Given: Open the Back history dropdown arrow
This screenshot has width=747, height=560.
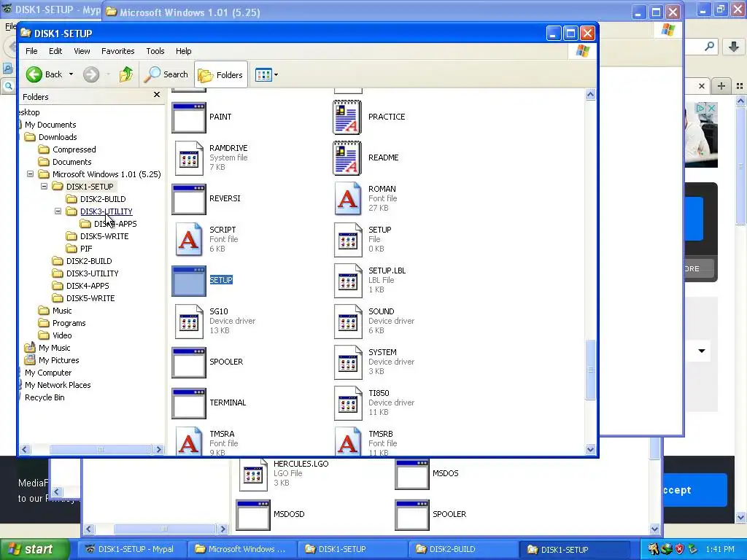Looking at the screenshot, I should pyautogui.click(x=71, y=74).
